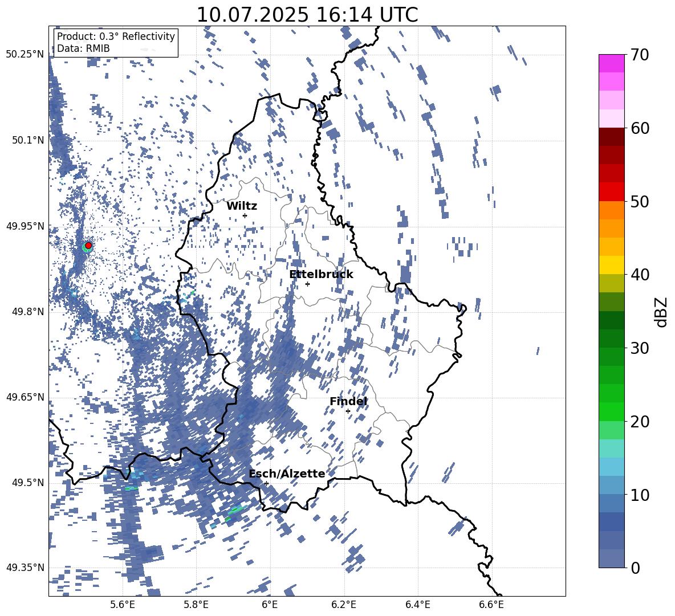Click the colorbar tick value 60

click(x=640, y=128)
